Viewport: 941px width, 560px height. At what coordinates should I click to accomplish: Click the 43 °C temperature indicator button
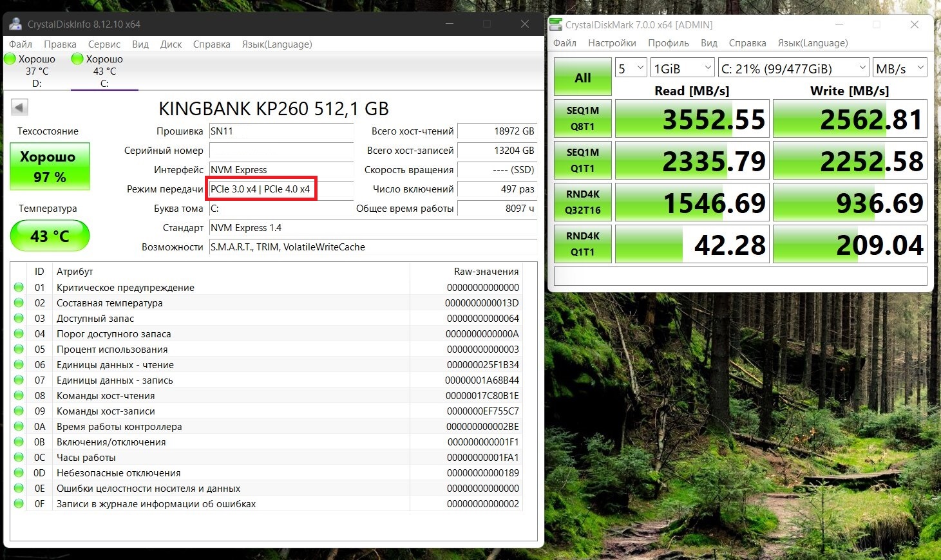pos(50,236)
